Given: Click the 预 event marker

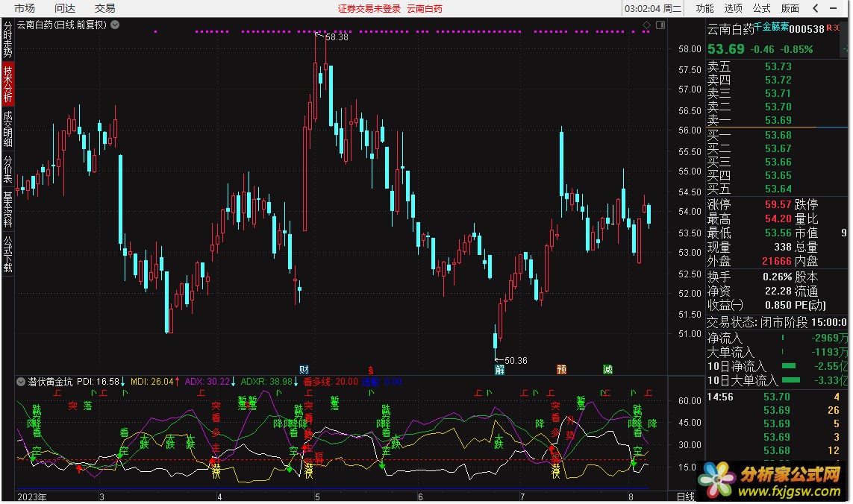Looking at the screenshot, I should (x=561, y=370).
